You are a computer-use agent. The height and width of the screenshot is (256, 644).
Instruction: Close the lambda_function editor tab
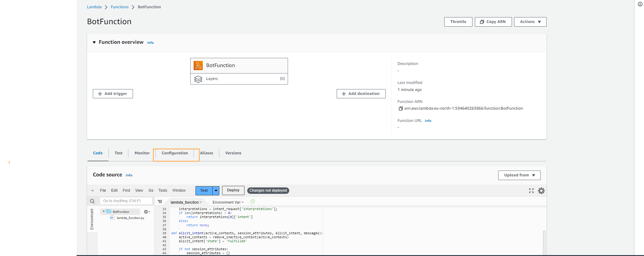coord(201,202)
